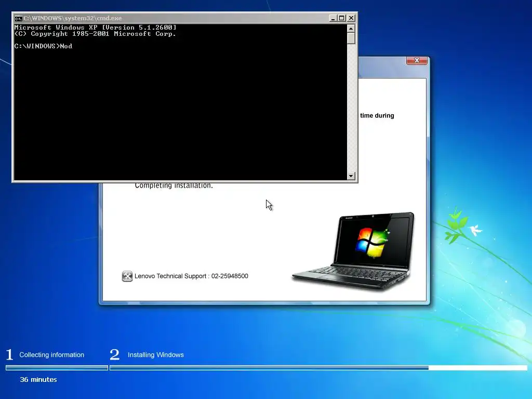Click the C:\WINDOWS\system32\cmd.exe title text

point(73,18)
